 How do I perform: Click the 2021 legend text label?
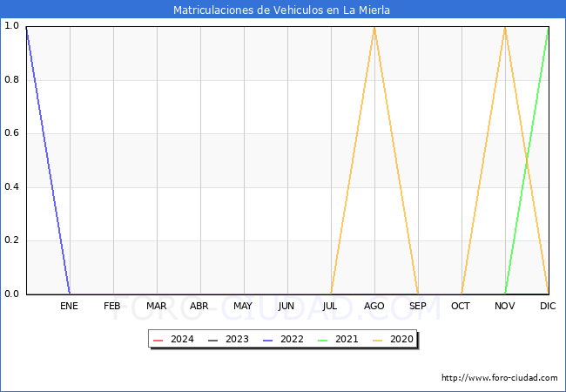point(347,340)
